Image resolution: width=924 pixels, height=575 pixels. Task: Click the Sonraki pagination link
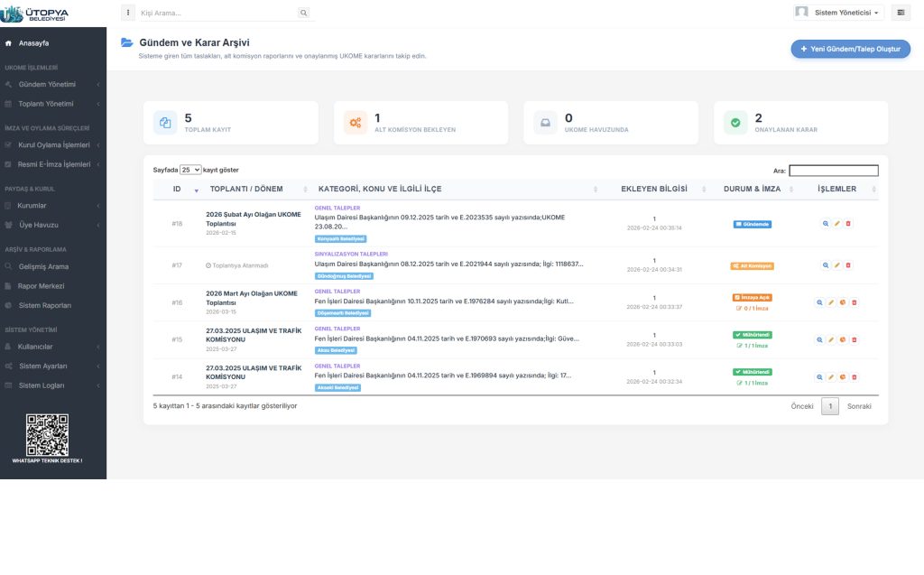tap(858, 406)
